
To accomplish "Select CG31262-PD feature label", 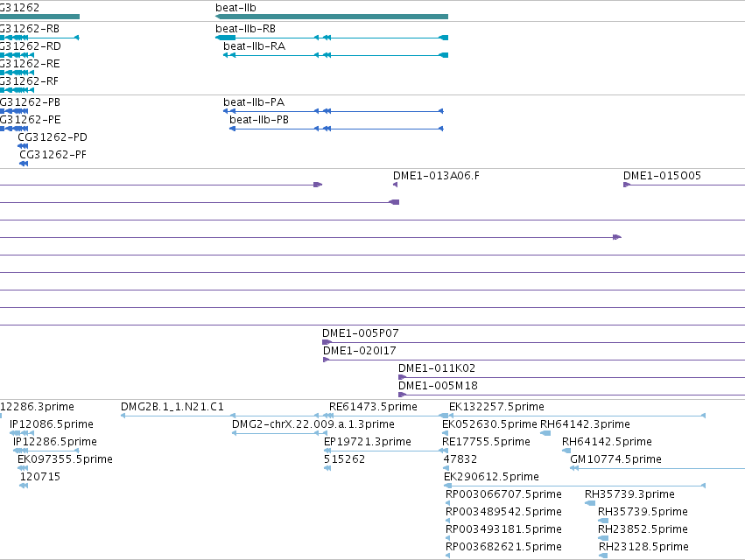I will coord(53,137).
